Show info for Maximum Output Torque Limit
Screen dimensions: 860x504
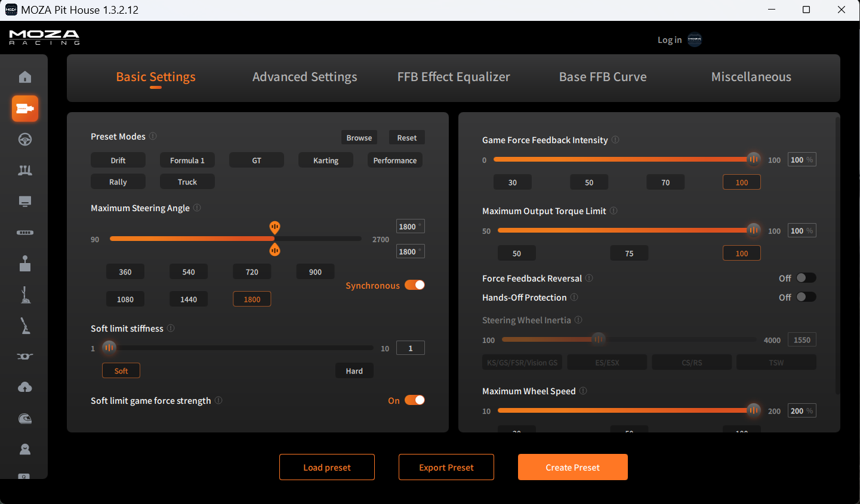pyautogui.click(x=614, y=211)
